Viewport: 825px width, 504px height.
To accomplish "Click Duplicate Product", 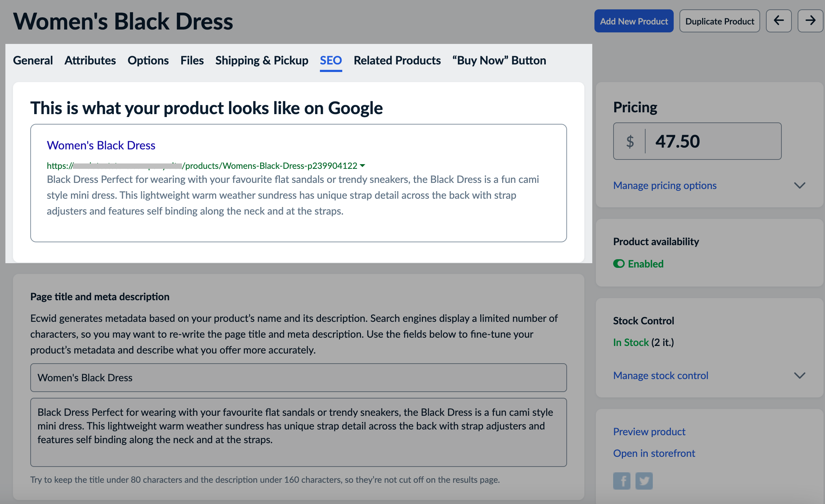I will [x=719, y=21].
